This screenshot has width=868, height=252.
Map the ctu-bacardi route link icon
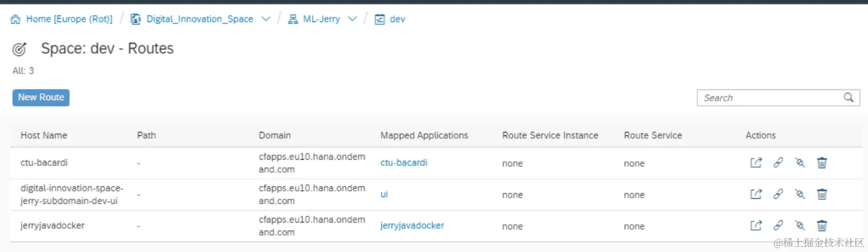(x=778, y=163)
